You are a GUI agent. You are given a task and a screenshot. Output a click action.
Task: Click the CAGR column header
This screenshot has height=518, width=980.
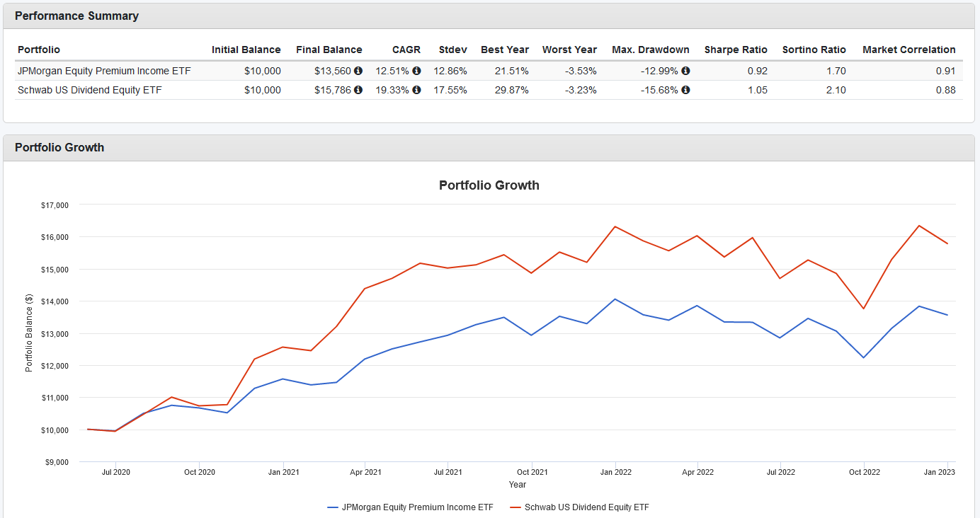pos(406,50)
